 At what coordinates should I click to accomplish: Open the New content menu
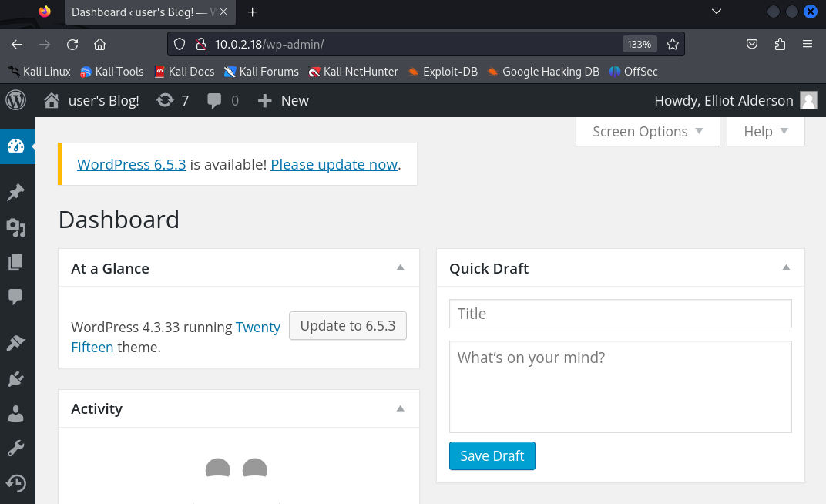(x=283, y=100)
